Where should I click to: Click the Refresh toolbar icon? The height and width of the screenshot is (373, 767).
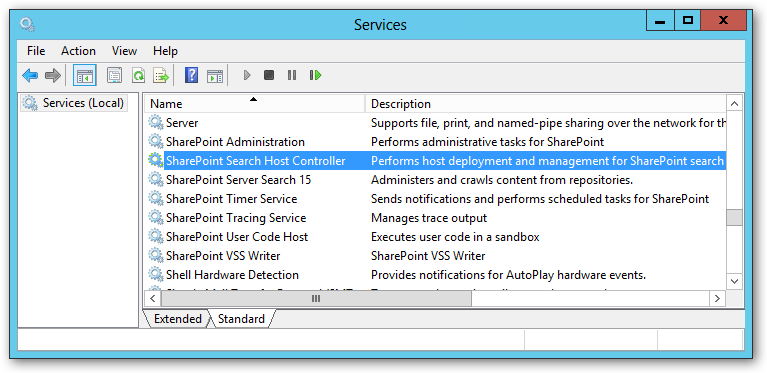138,75
